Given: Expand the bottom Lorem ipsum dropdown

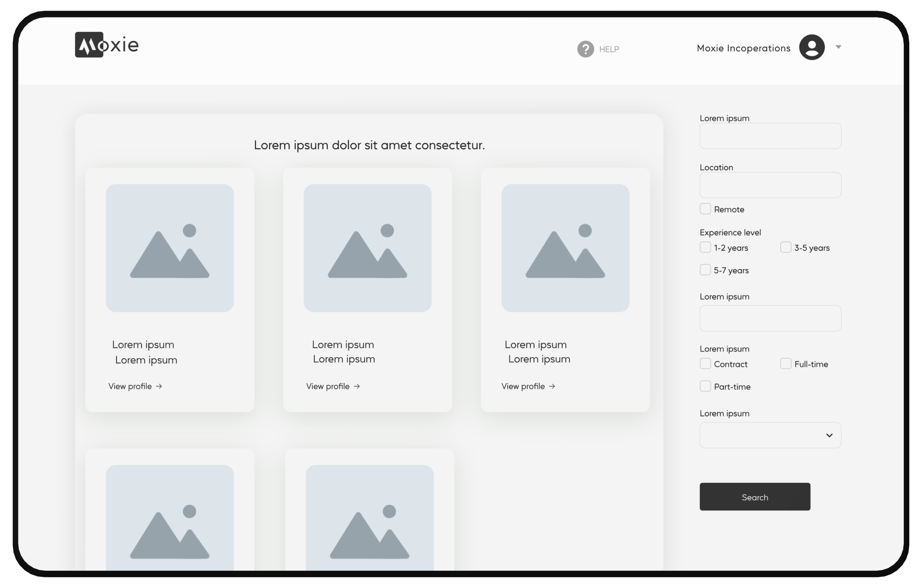Looking at the screenshot, I should (770, 435).
